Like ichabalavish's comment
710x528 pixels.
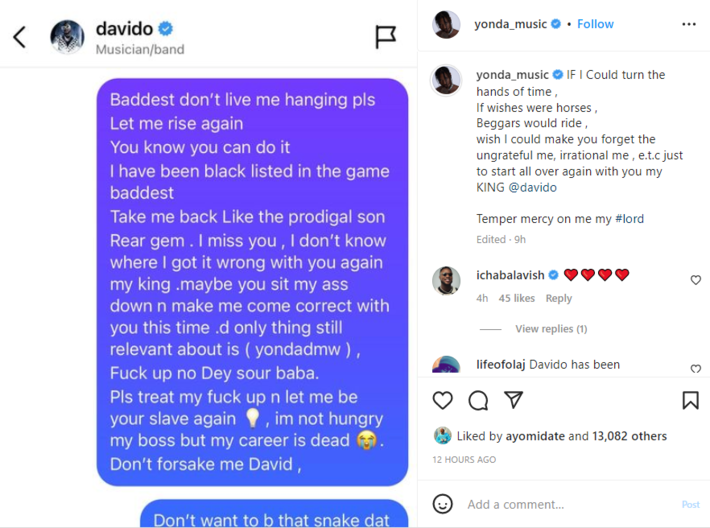click(696, 280)
